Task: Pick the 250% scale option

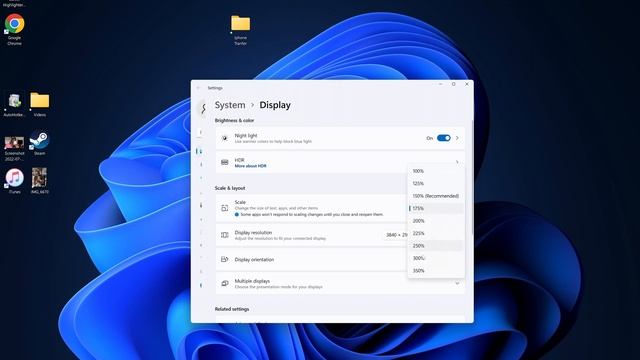Action: point(436,246)
